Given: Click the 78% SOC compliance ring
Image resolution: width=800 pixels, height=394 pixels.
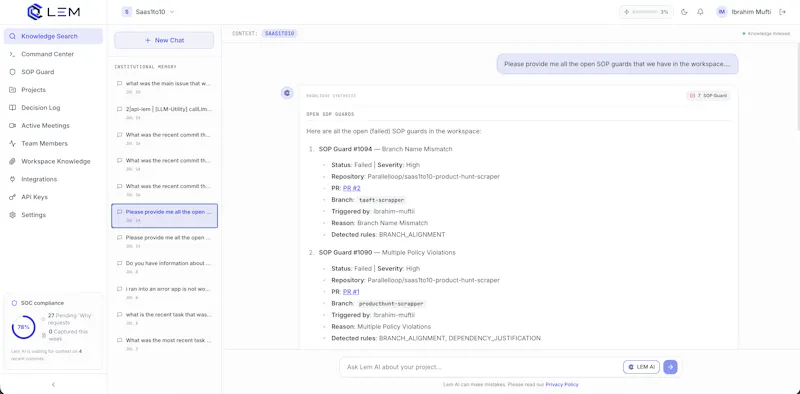Looking at the screenshot, I should 23,327.
